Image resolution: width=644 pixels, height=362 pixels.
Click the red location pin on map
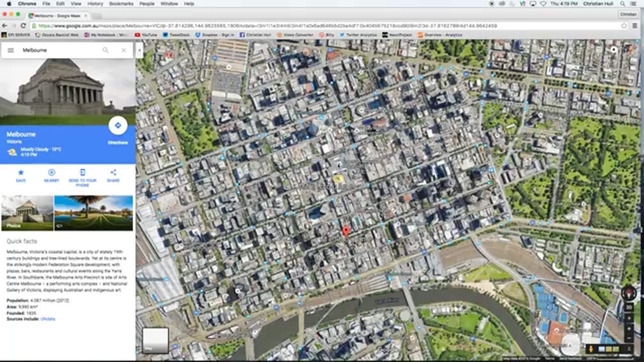click(346, 231)
